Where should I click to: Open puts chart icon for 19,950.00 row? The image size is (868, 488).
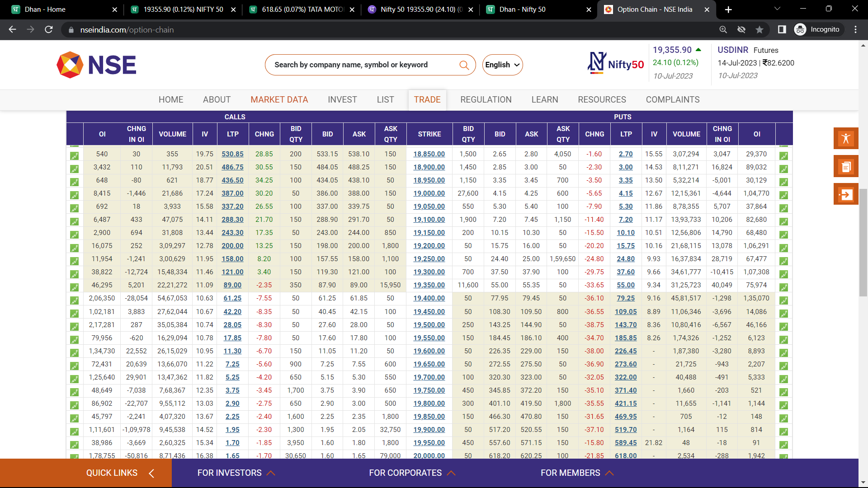tap(784, 445)
